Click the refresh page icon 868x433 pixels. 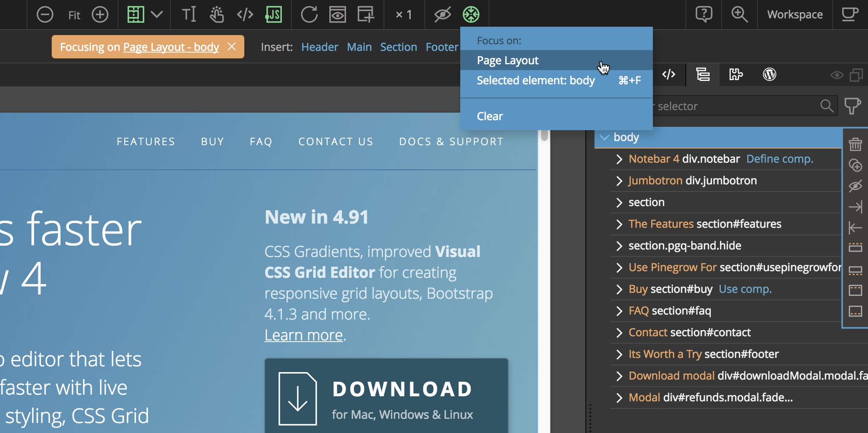pos(309,15)
